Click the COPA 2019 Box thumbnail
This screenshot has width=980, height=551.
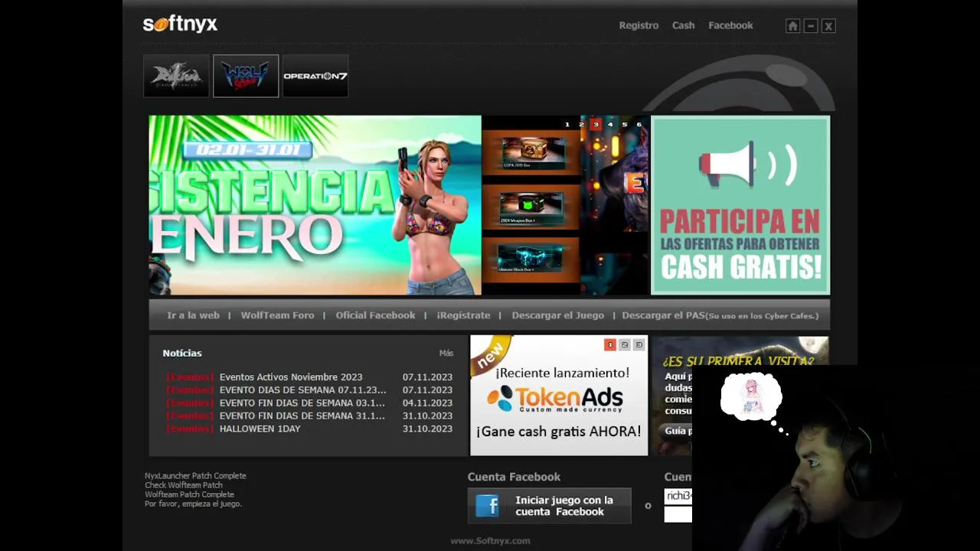click(531, 153)
